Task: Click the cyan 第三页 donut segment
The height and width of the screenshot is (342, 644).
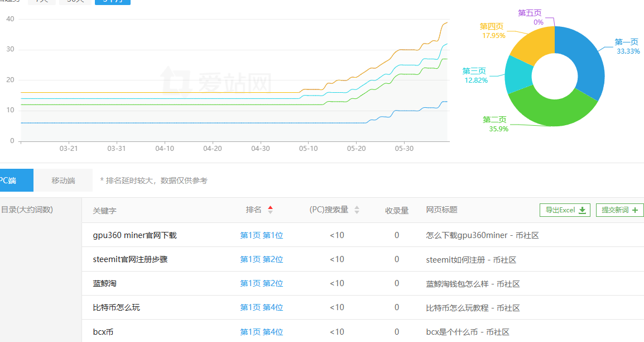Action: pyautogui.click(x=518, y=75)
